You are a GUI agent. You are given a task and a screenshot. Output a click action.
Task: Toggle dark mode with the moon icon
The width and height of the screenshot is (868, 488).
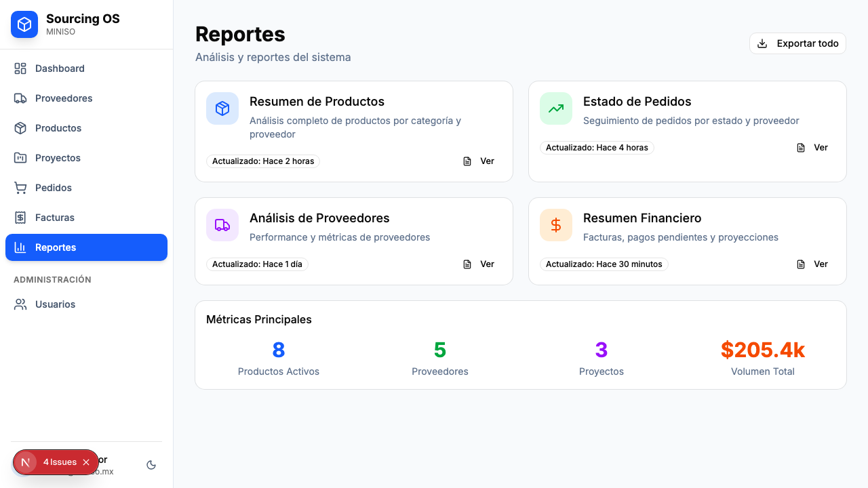151,465
